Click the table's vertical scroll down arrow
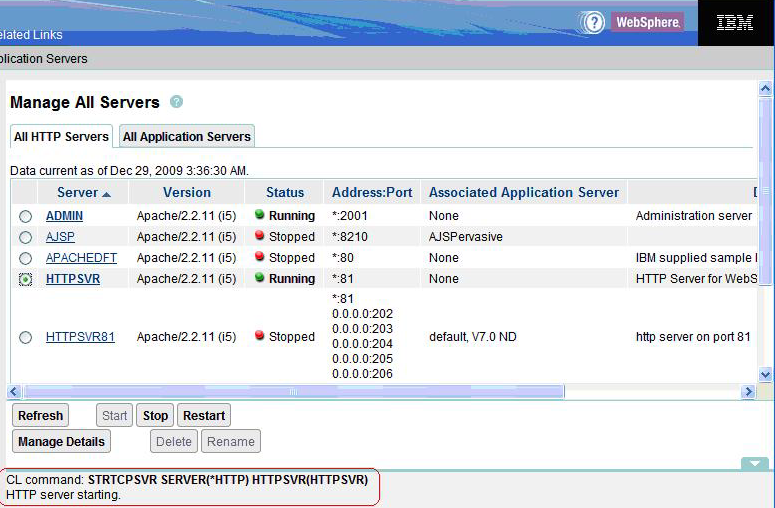This screenshot has width=775, height=508. tap(765, 374)
